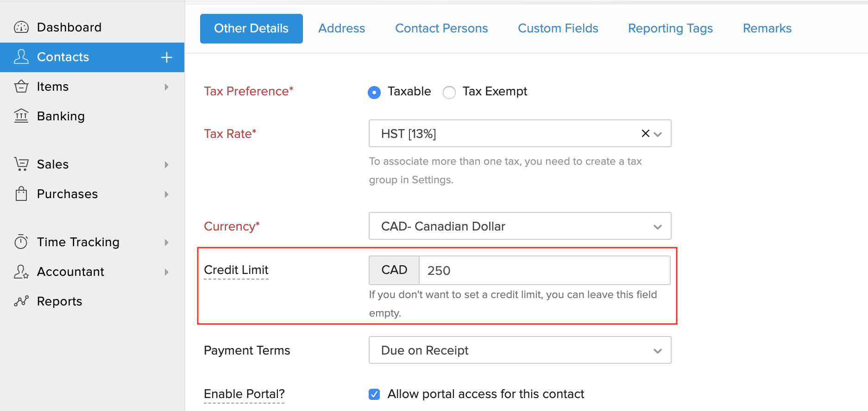Open the Purchases bag icon
Image resolution: width=868 pixels, height=411 pixels.
click(21, 194)
